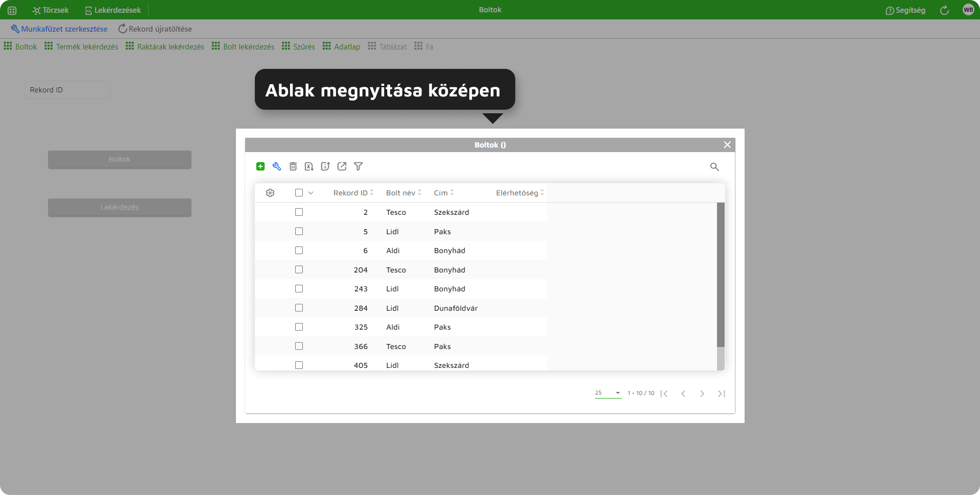Open table column settings gear
Image resolution: width=980 pixels, height=495 pixels.
[270, 193]
